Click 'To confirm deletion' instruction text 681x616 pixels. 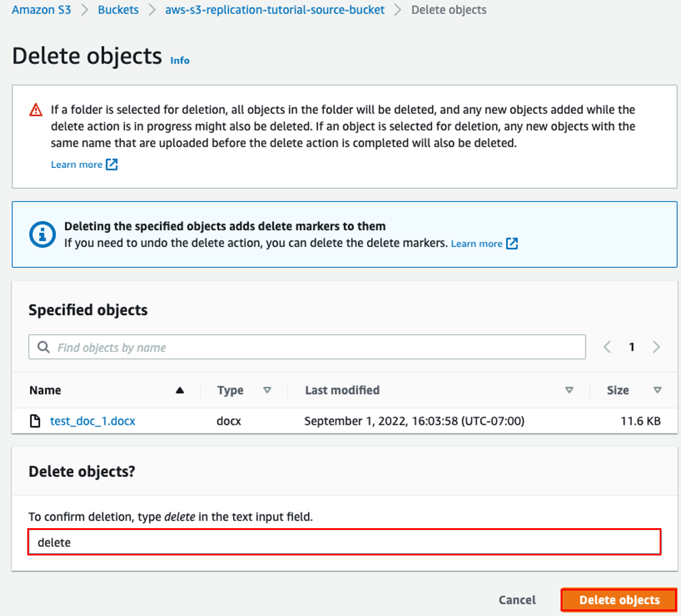point(171,516)
